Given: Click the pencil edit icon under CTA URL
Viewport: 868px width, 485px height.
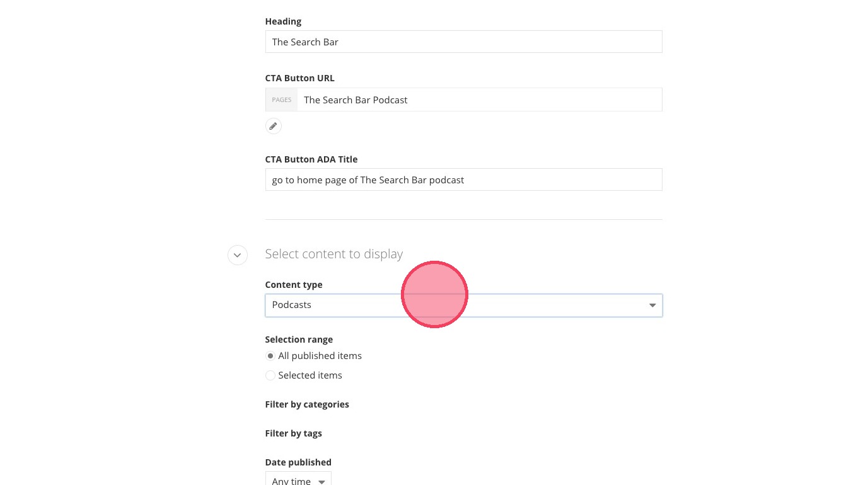Looking at the screenshot, I should click(x=273, y=126).
